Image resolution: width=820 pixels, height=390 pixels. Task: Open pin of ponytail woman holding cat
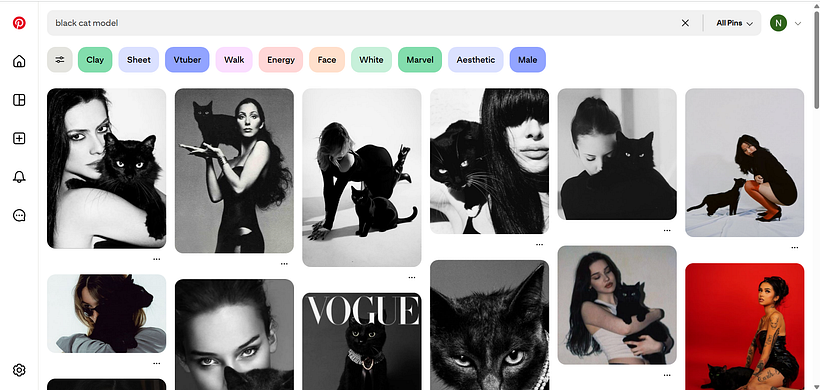point(617,154)
